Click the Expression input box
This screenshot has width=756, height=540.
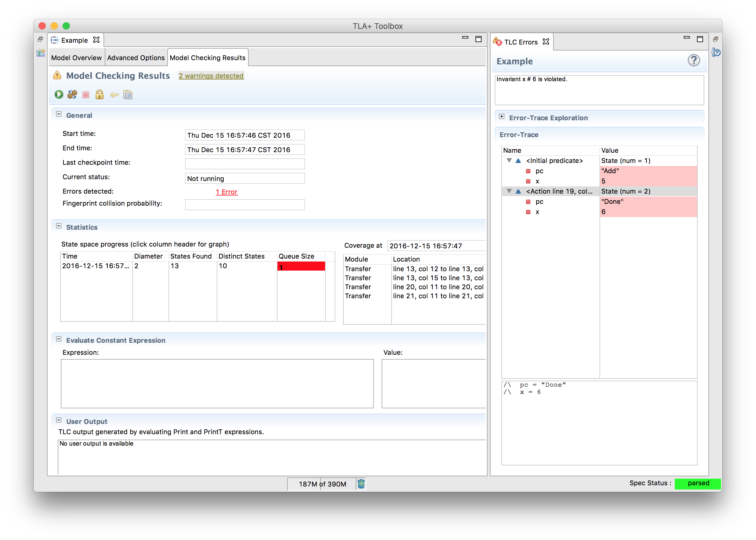pyautogui.click(x=217, y=383)
